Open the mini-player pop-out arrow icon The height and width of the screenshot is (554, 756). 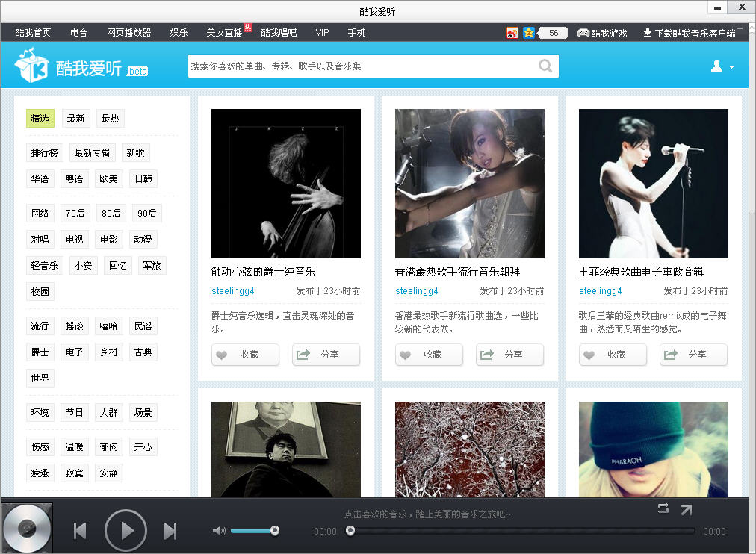[685, 508]
